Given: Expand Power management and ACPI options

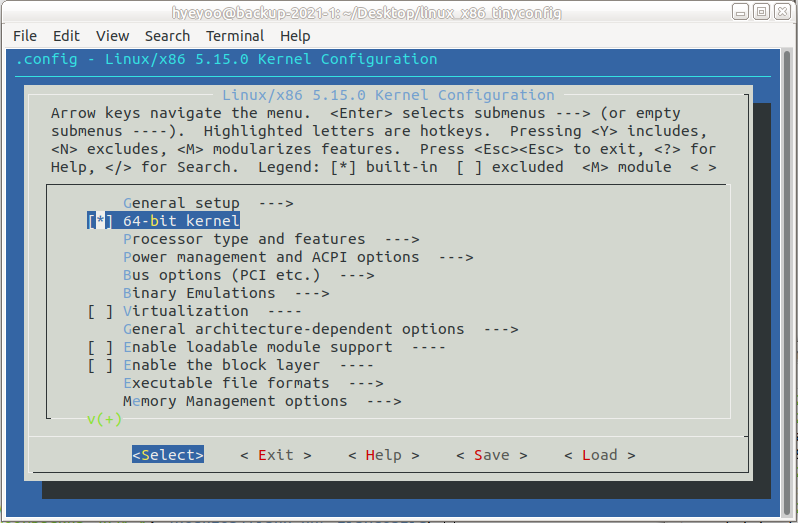Looking at the screenshot, I should pyautogui.click(x=298, y=257).
